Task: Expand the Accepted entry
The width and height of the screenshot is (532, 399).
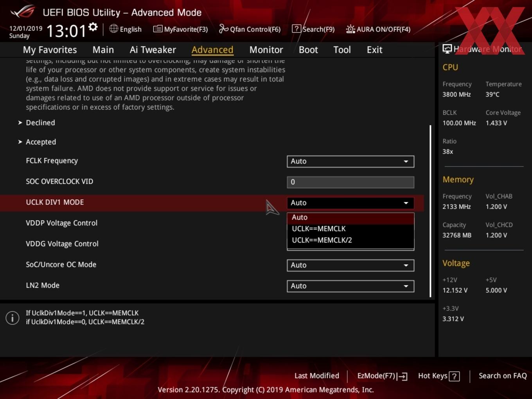Action: tap(41, 142)
